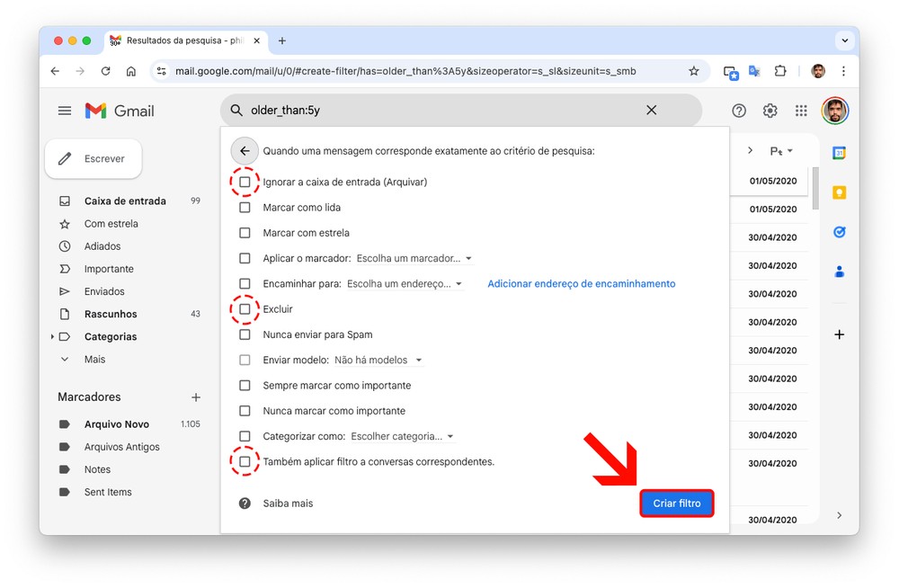899x588 pixels.
Task: Check Marcar como lida
Action: [x=245, y=207]
